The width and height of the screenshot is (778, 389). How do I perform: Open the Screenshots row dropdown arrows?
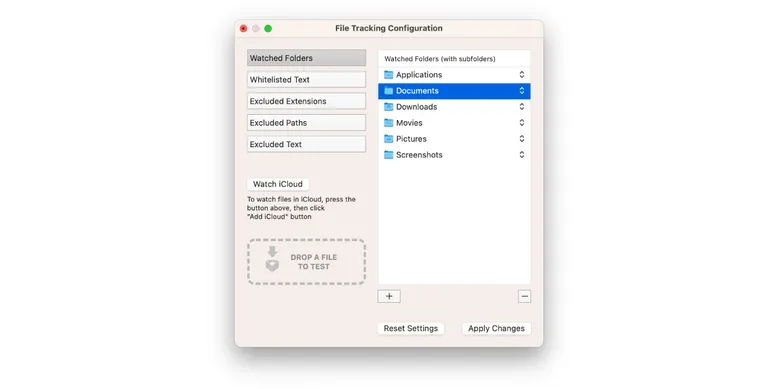tap(522, 155)
